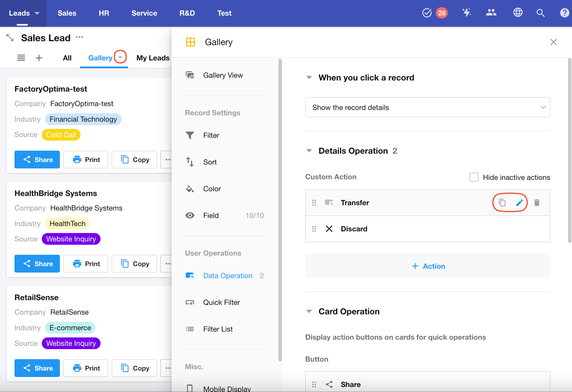Open the Color settings item
This screenshot has width=572, height=392.
pyautogui.click(x=212, y=189)
